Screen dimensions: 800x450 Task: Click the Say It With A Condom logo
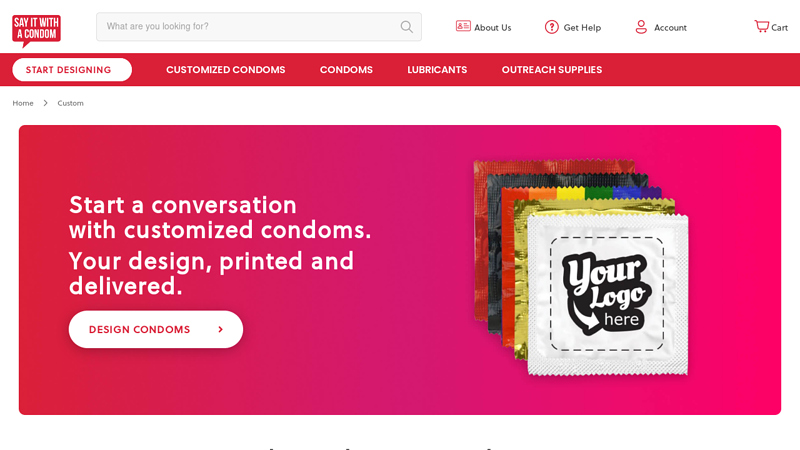pyautogui.click(x=36, y=31)
